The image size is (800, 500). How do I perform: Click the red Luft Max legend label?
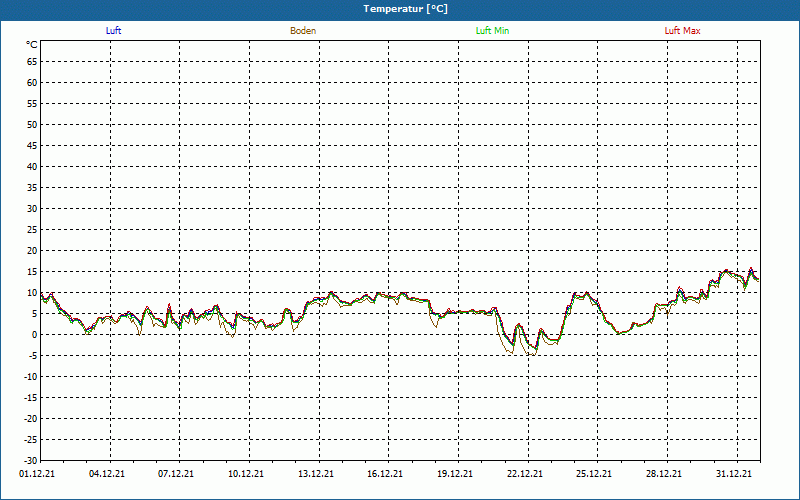682,31
